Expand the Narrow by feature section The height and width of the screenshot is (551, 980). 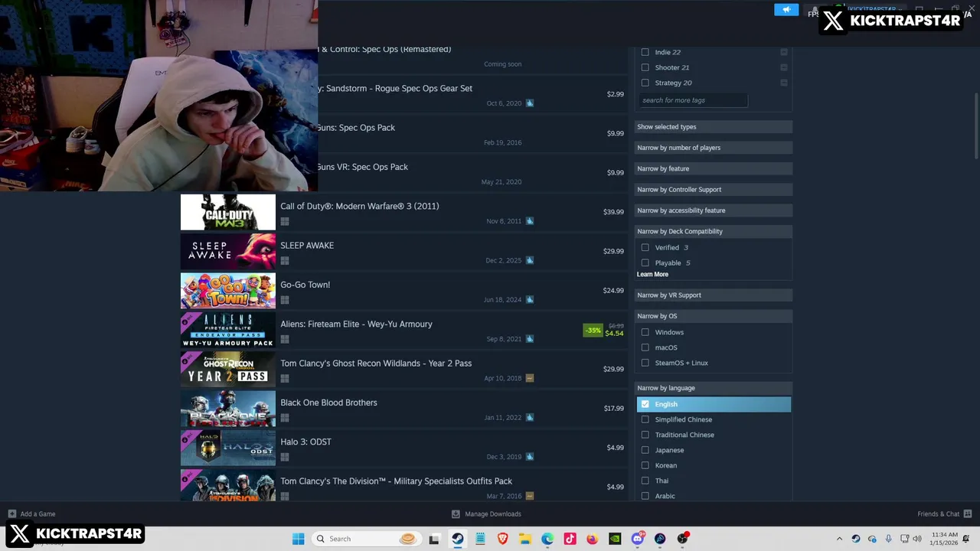click(x=714, y=168)
